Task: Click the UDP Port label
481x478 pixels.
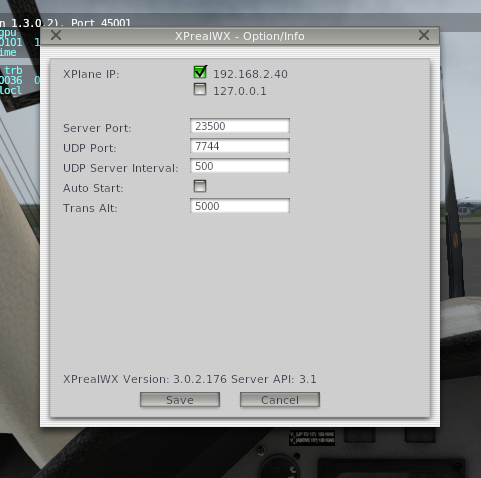Action: click(x=90, y=148)
